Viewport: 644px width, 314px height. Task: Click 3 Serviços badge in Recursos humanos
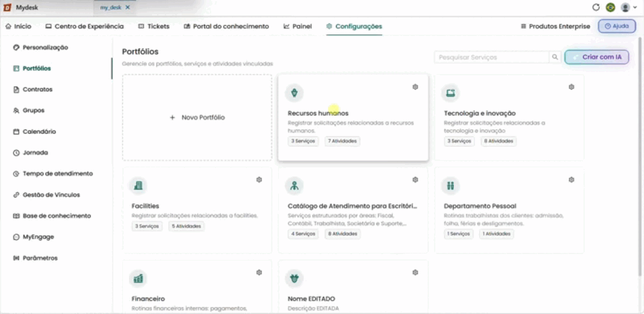point(303,141)
